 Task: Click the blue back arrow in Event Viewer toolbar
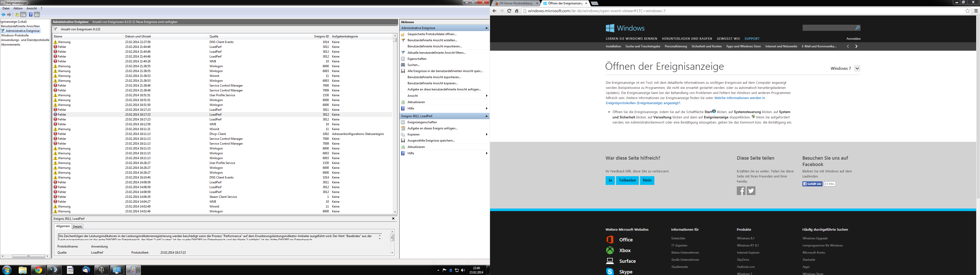pos(3,15)
